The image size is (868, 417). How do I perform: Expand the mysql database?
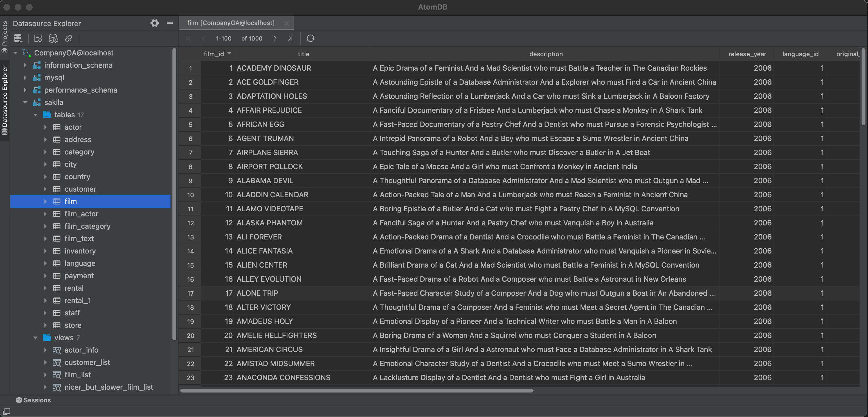pos(25,78)
